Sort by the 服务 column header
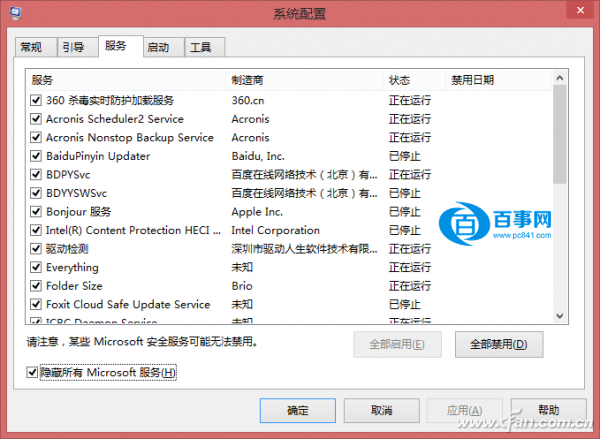This screenshot has width=600, height=439. pos(126,80)
